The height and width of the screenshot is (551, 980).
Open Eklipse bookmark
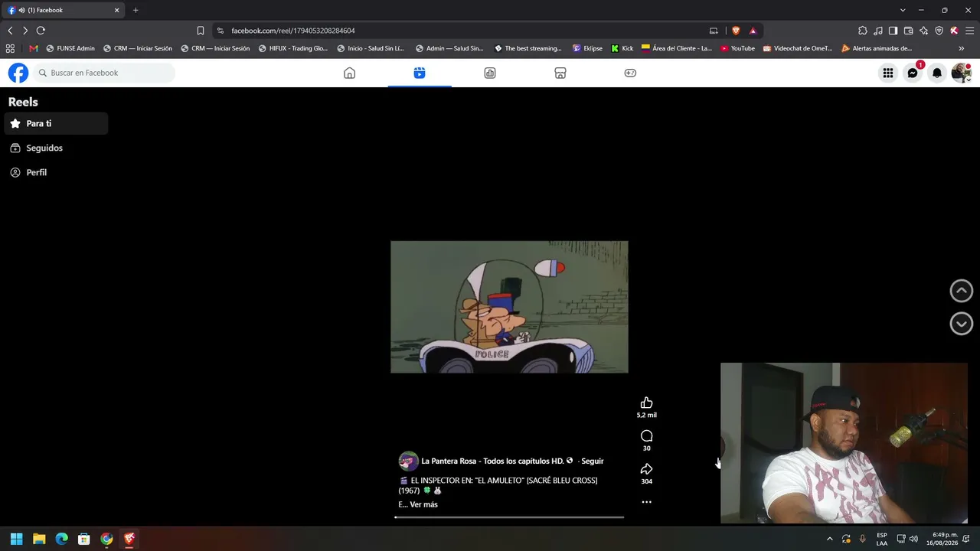pyautogui.click(x=587, y=48)
